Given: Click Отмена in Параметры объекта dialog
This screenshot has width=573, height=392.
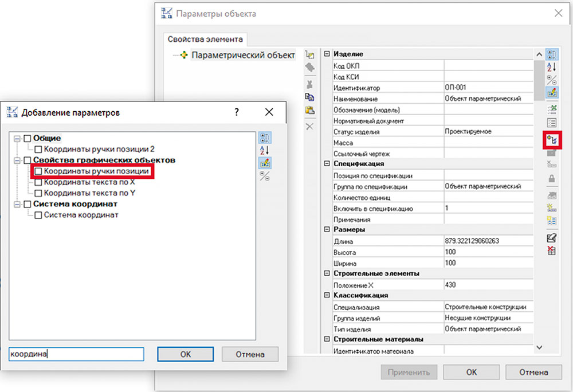Looking at the screenshot, I should tap(533, 372).
